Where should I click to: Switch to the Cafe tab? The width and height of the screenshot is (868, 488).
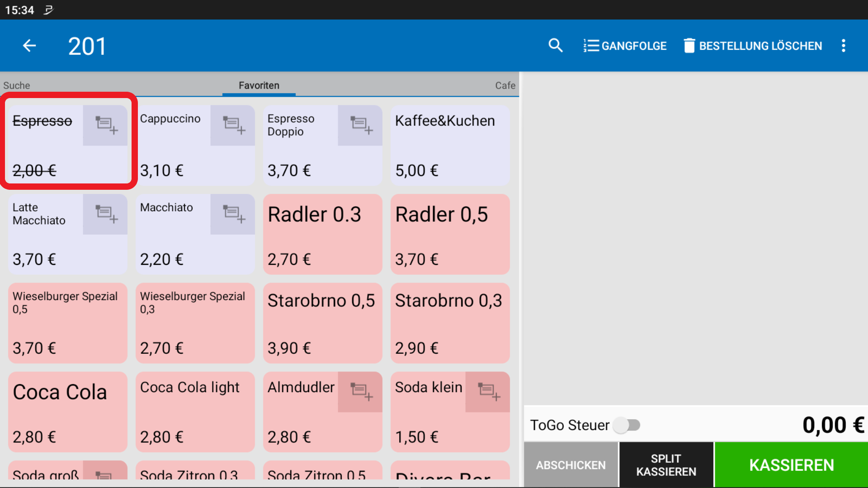click(x=505, y=85)
